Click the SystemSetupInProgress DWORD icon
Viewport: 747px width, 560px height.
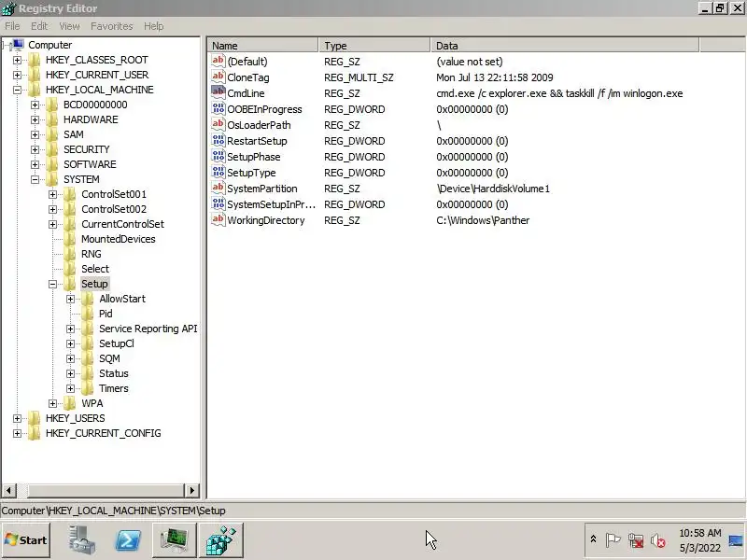pos(218,203)
